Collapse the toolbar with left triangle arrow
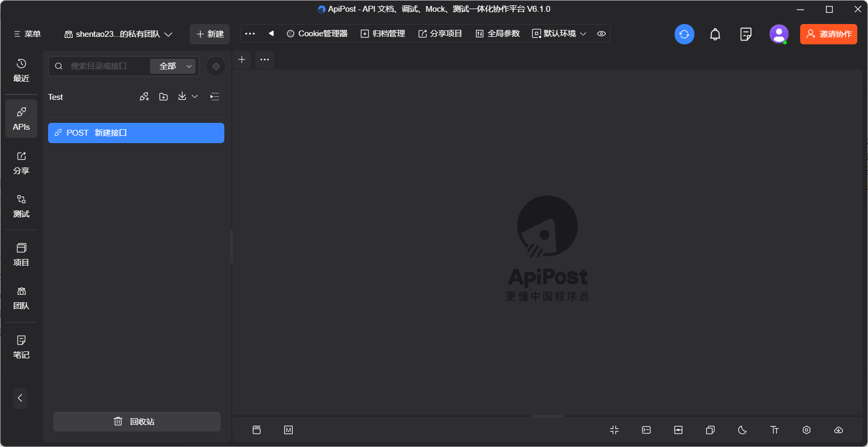 click(271, 34)
